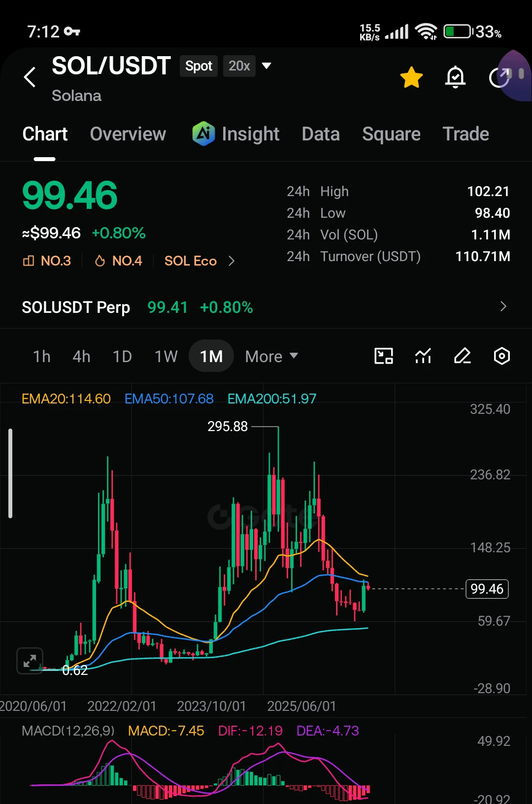Select the 1h timeframe

(x=42, y=356)
